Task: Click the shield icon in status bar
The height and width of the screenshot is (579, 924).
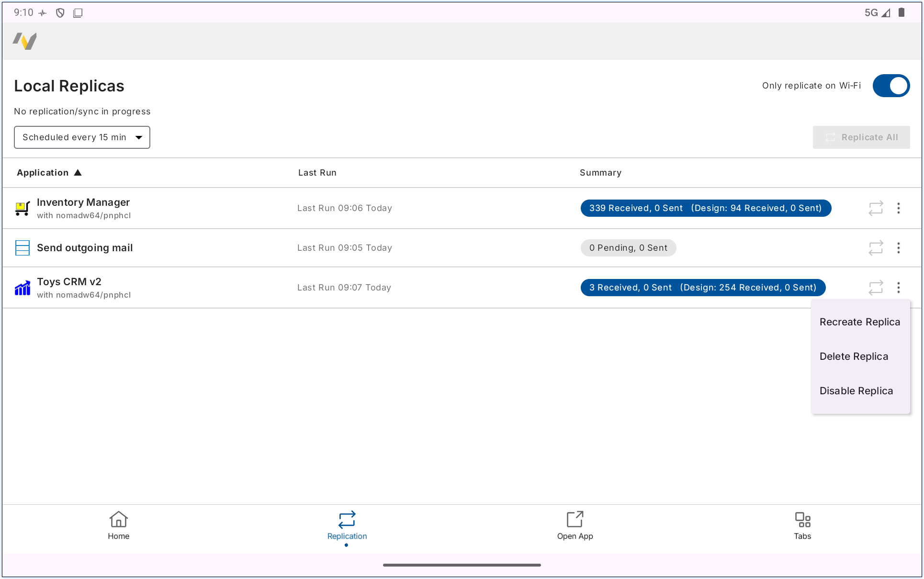Action: [60, 13]
